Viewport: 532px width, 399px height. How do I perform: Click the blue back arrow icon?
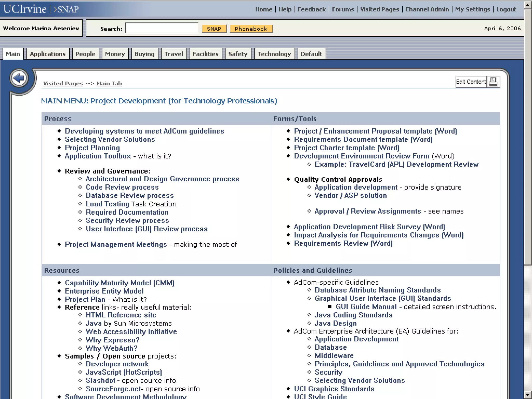(x=19, y=78)
